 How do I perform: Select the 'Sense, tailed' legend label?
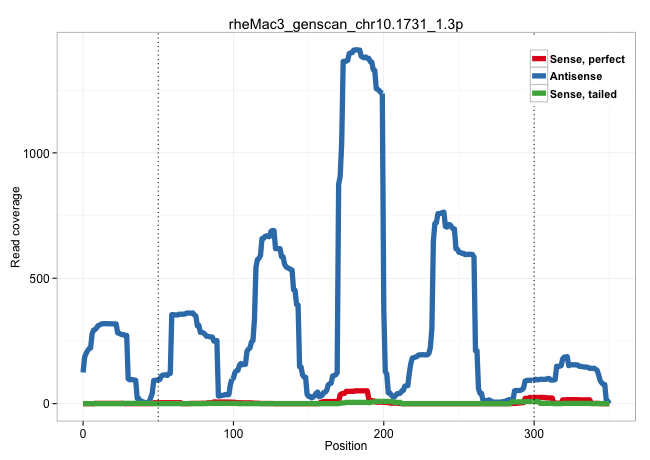[x=583, y=93]
